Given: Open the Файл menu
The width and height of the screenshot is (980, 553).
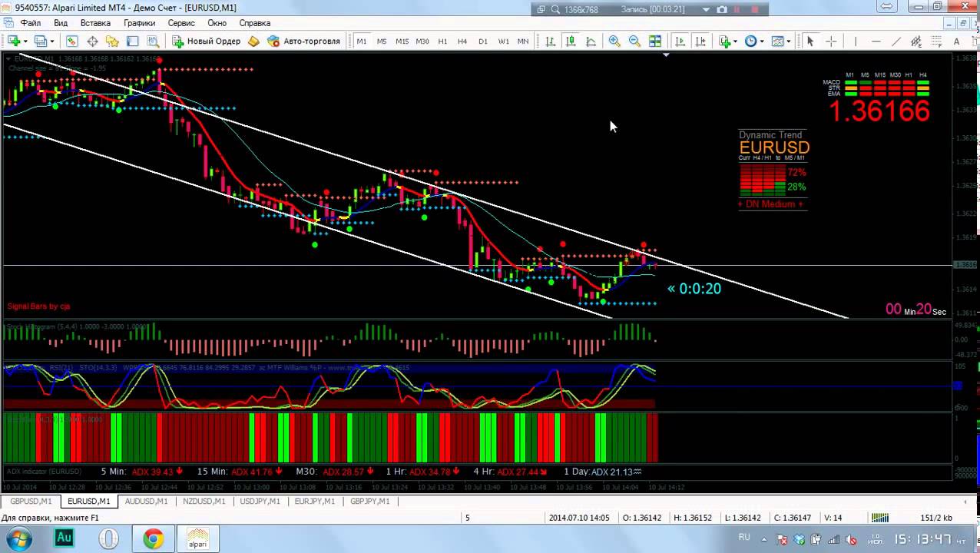Looking at the screenshot, I should coord(31,23).
